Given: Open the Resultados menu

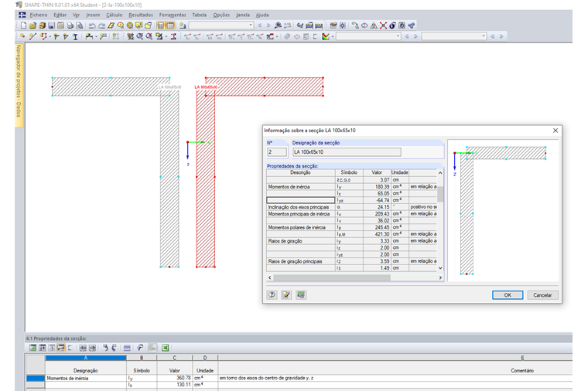Looking at the screenshot, I should pos(141,15).
